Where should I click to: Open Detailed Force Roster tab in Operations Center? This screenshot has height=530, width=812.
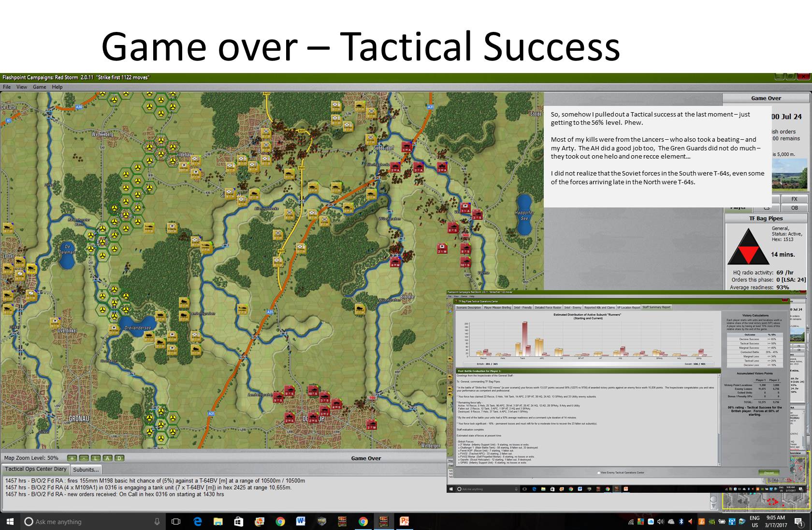click(x=548, y=308)
